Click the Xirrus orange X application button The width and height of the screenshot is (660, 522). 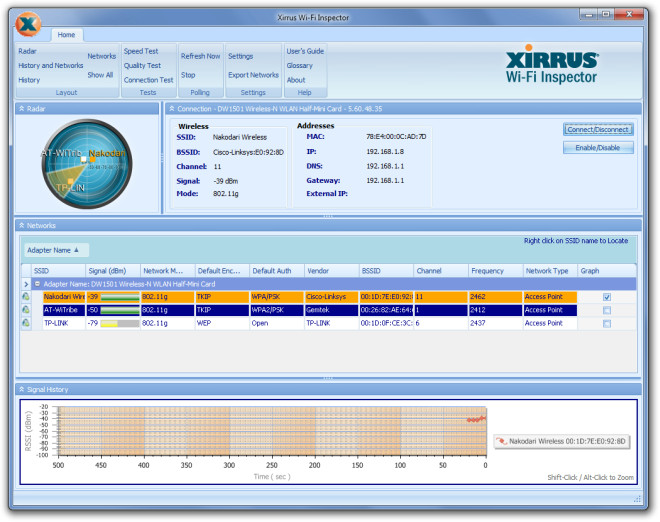(28, 24)
